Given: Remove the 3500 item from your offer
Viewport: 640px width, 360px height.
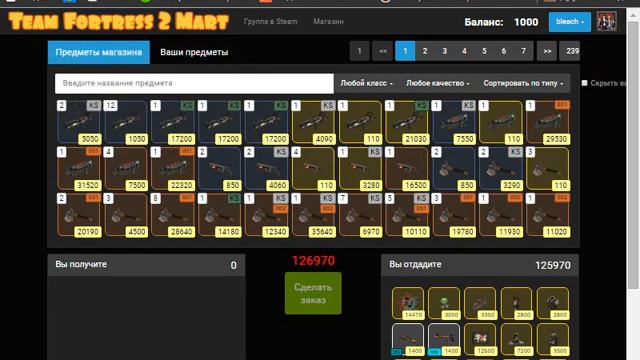Looking at the screenshot, I should coord(553,339).
